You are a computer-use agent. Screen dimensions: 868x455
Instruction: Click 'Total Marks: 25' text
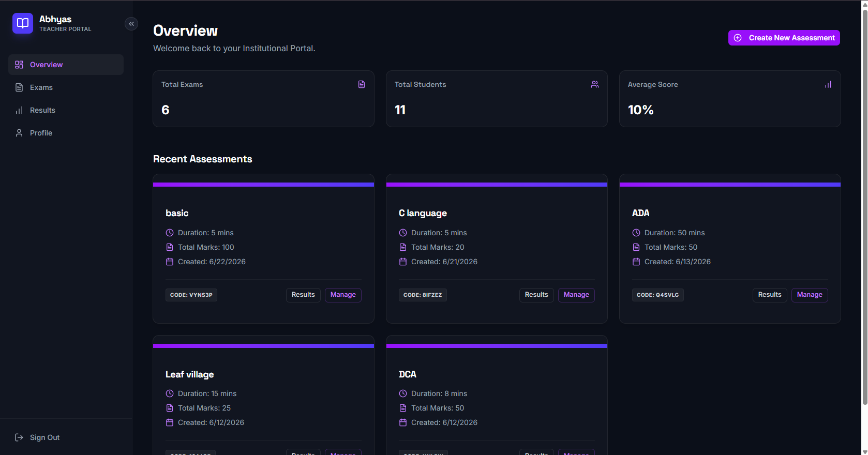click(204, 408)
